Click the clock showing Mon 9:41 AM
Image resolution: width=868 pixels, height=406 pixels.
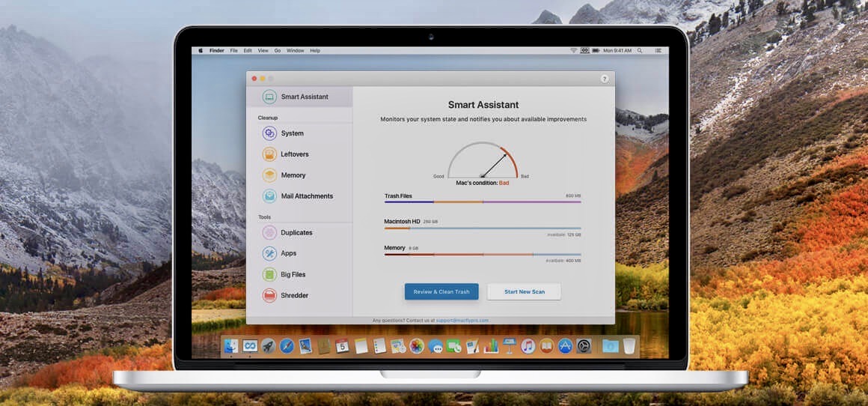(x=617, y=50)
